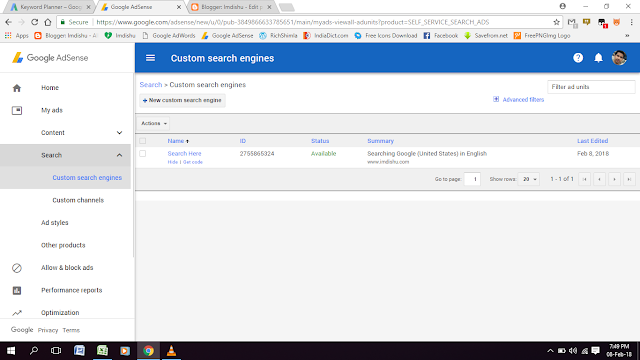Open the hamburger menu icon
Screen dimensions: 640x360
coord(150,58)
